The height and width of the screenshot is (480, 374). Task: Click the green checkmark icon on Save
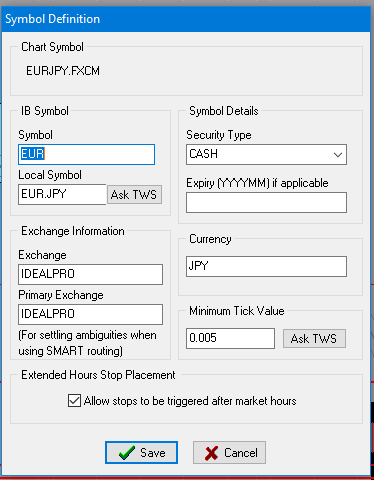(127, 453)
